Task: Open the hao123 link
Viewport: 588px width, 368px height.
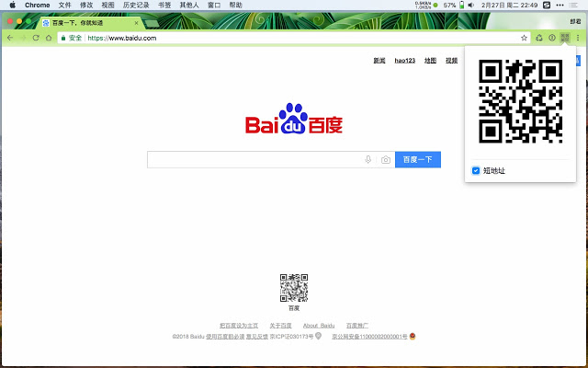Action: [405, 61]
